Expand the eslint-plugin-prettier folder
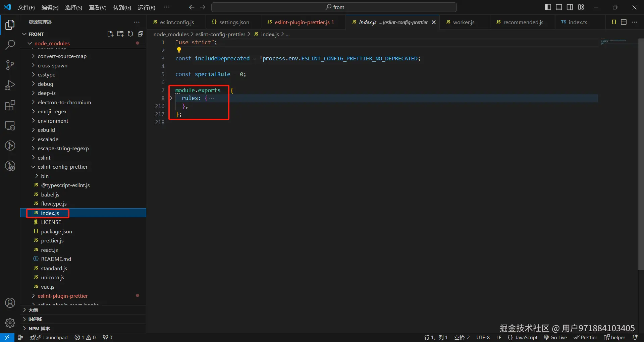 pos(33,296)
